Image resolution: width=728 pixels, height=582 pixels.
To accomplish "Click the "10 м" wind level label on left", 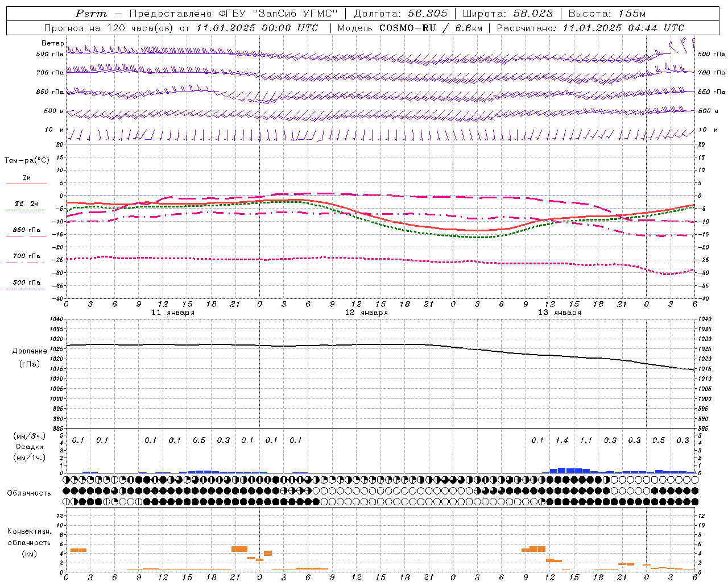I will click(55, 130).
